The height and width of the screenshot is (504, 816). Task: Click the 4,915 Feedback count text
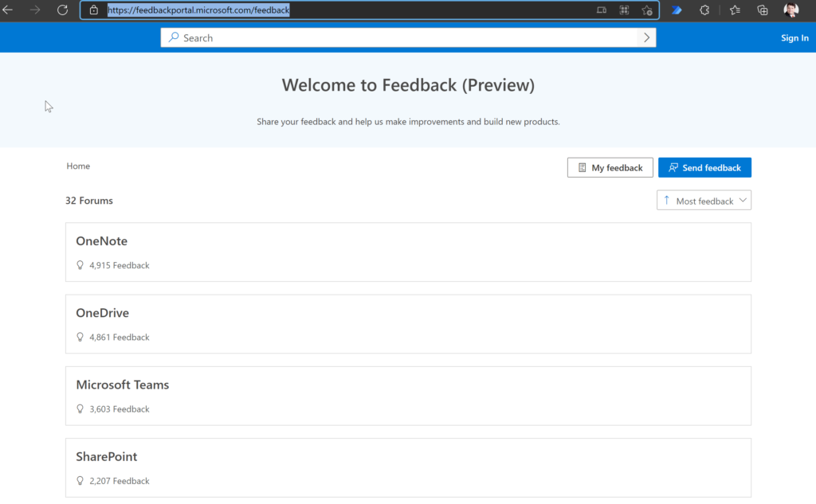click(x=120, y=265)
